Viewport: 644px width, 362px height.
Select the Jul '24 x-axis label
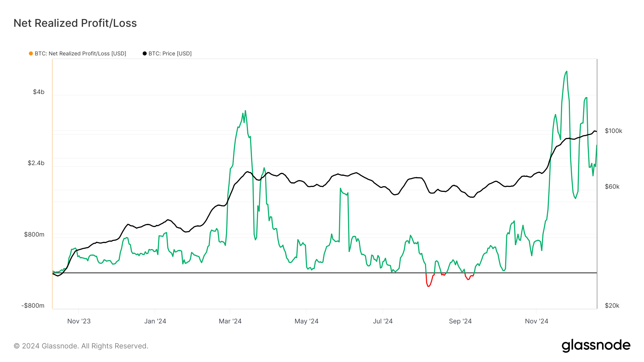383,321
